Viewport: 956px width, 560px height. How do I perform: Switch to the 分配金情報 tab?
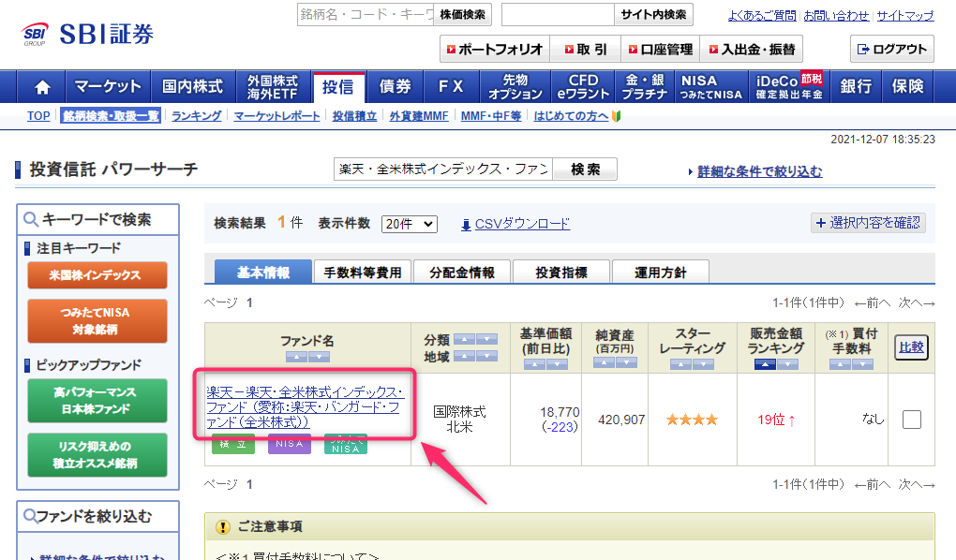pos(462,273)
